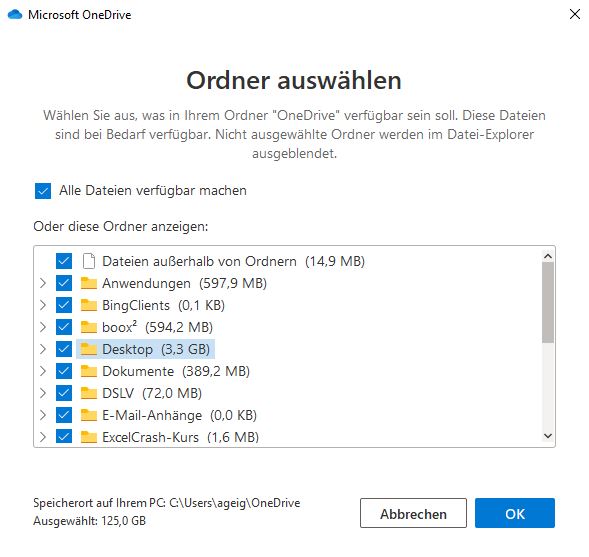
Task: Confirm selection with the OK button
Action: pyautogui.click(x=515, y=513)
